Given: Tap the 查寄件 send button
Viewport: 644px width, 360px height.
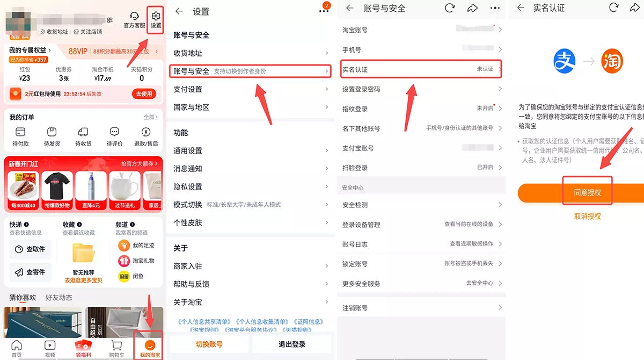Looking at the screenshot, I should point(31,272).
